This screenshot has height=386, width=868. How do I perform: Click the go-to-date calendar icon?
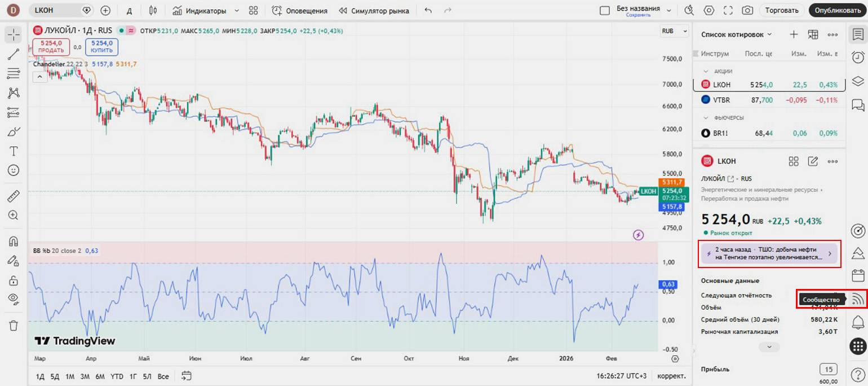[x=187, y=376]
